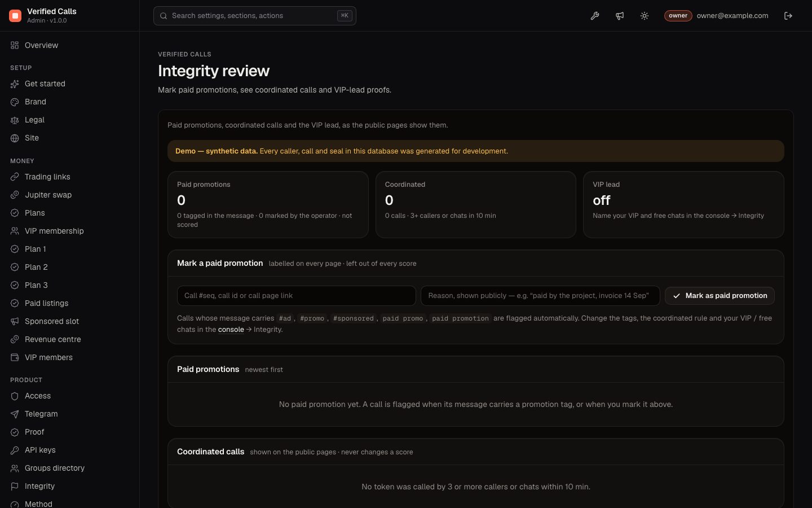The height and width of the screenshot is (508, 812).
Task: Click the Brand palette icon
Action: [15, 102]
